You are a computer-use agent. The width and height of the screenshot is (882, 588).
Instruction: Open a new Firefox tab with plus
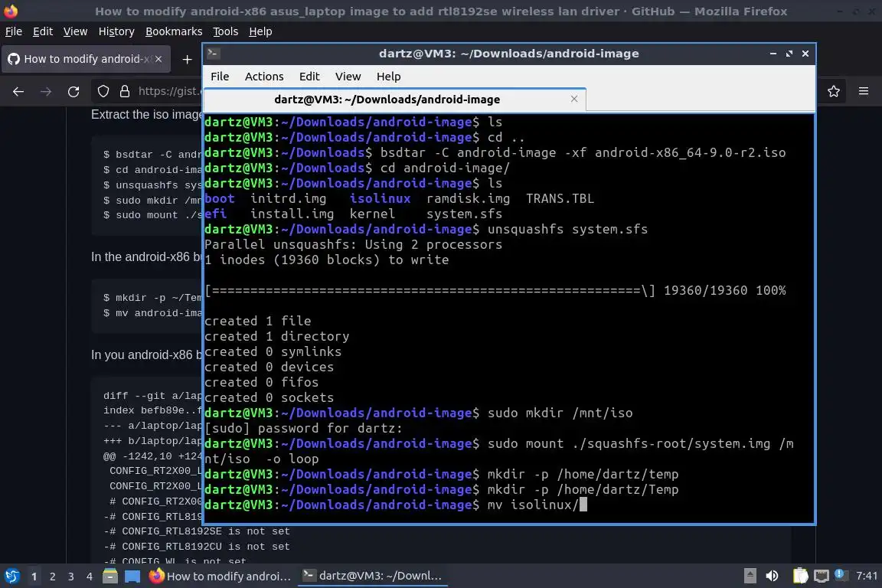click(188, 59)
